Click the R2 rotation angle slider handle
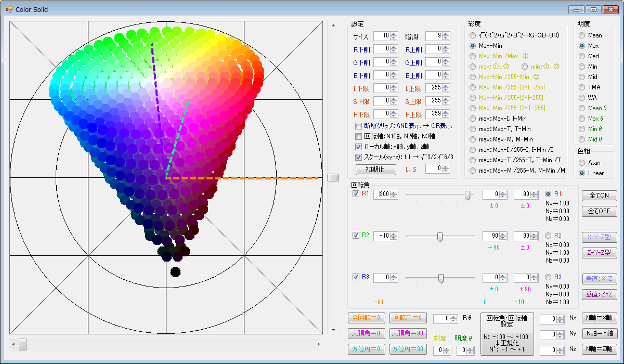This screenshot has width=624, height=364. [440, 237]
